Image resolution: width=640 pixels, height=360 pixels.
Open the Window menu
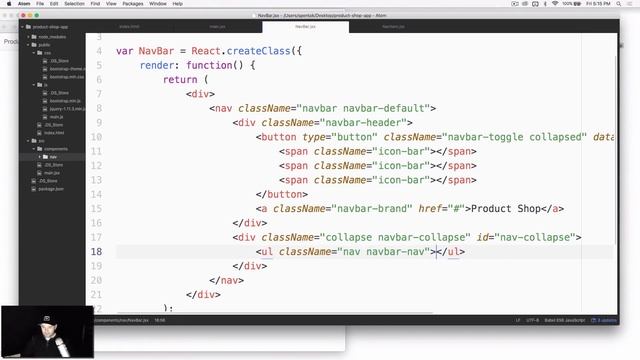click(158, 4)
